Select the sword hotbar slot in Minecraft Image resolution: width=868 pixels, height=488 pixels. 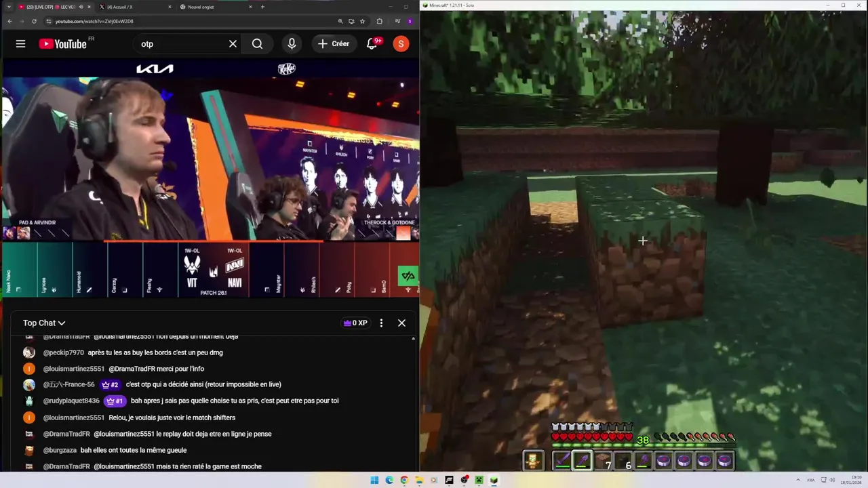(561, 461)
